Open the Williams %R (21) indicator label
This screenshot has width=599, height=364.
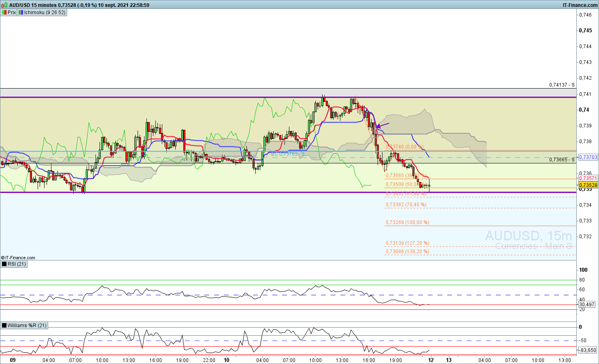pyautogui.click(x=24, y=325)
